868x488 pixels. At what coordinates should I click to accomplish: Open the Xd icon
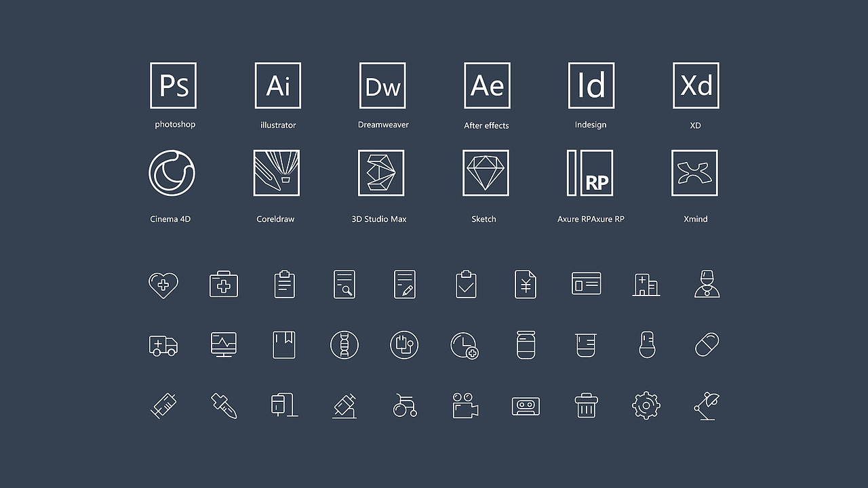696,85
